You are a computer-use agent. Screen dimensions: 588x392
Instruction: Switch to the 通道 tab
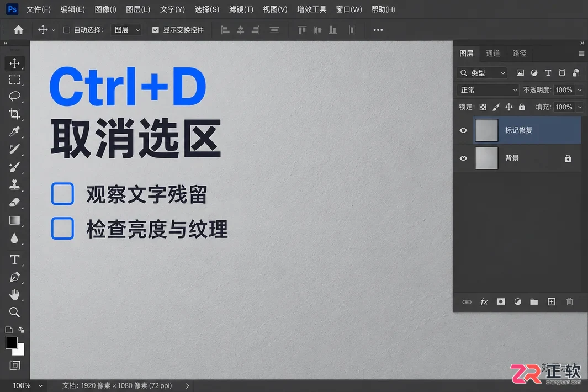pos(492,53)
